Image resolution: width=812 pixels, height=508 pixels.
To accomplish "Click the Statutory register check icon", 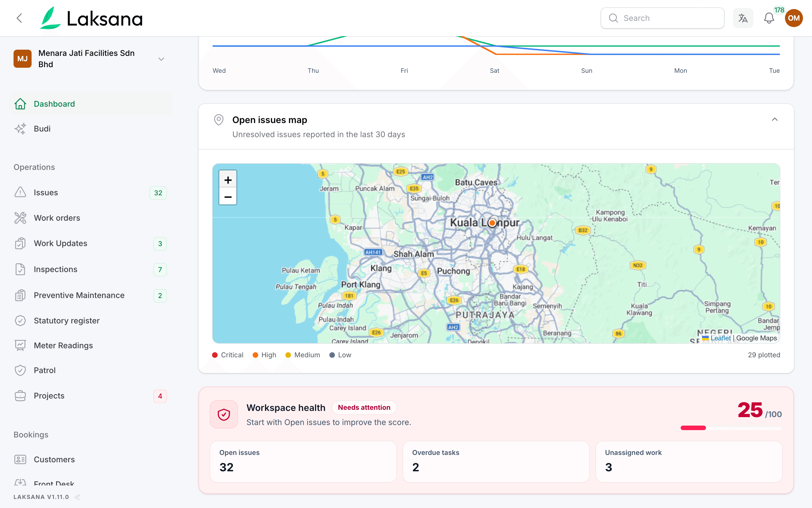I will pos(20,321).
